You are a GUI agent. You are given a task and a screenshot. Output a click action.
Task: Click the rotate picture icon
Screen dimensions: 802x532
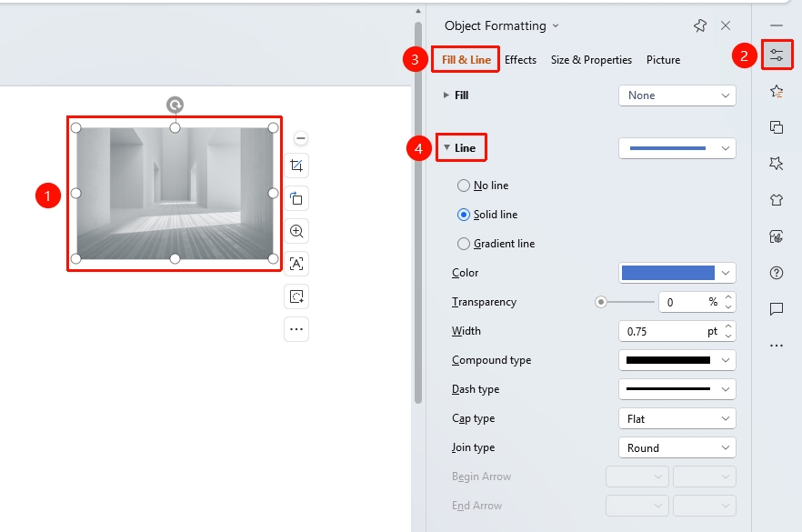[x=296, y=198]
